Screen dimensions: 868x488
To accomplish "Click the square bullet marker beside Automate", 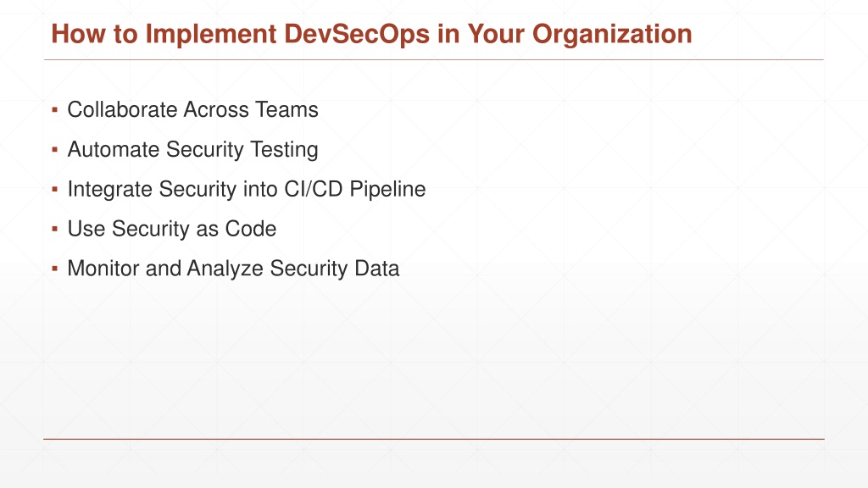I will pos(55,149).
